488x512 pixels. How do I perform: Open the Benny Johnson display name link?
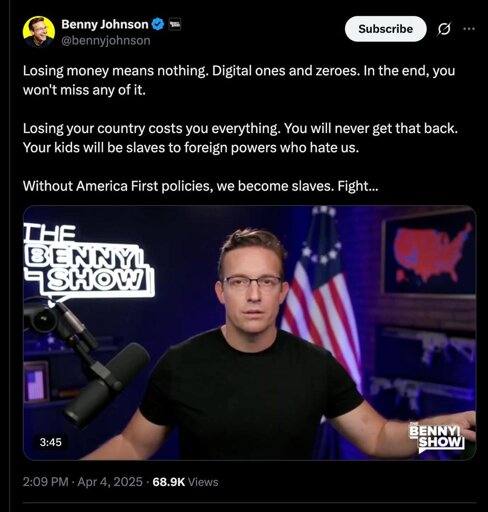105,24
